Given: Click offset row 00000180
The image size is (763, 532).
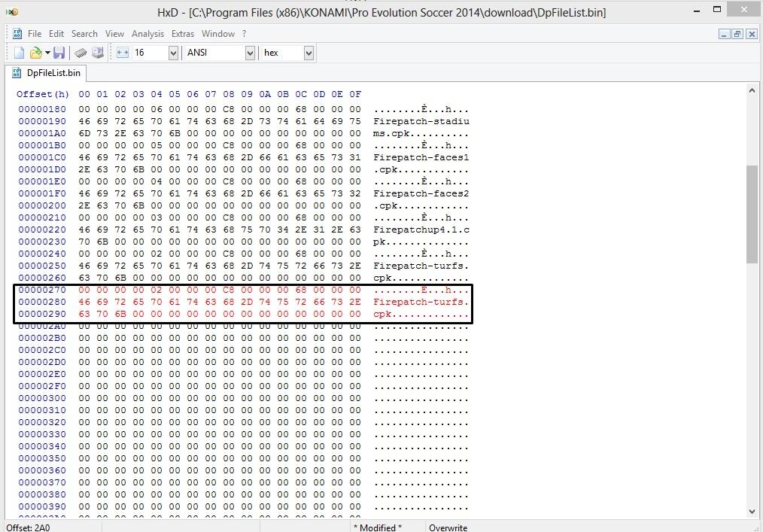Looking at the screenshot, I should 42,109.
